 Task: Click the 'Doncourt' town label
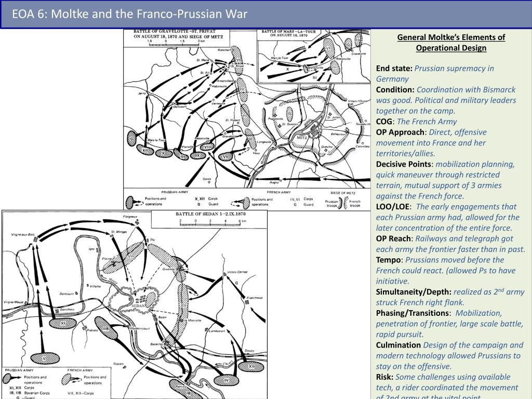pos(180,107)
